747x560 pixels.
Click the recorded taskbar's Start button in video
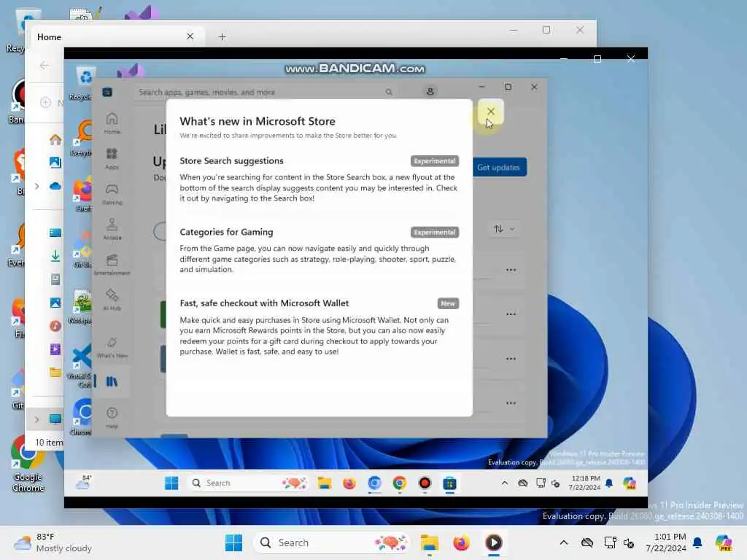(171, 483)
